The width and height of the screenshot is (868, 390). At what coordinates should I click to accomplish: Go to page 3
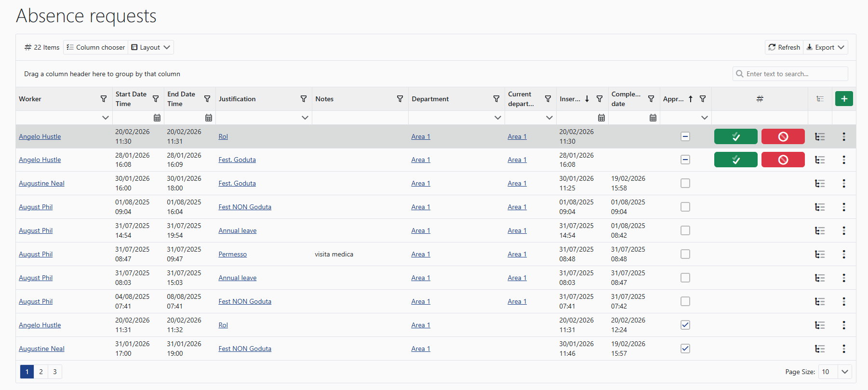[55, 372]
